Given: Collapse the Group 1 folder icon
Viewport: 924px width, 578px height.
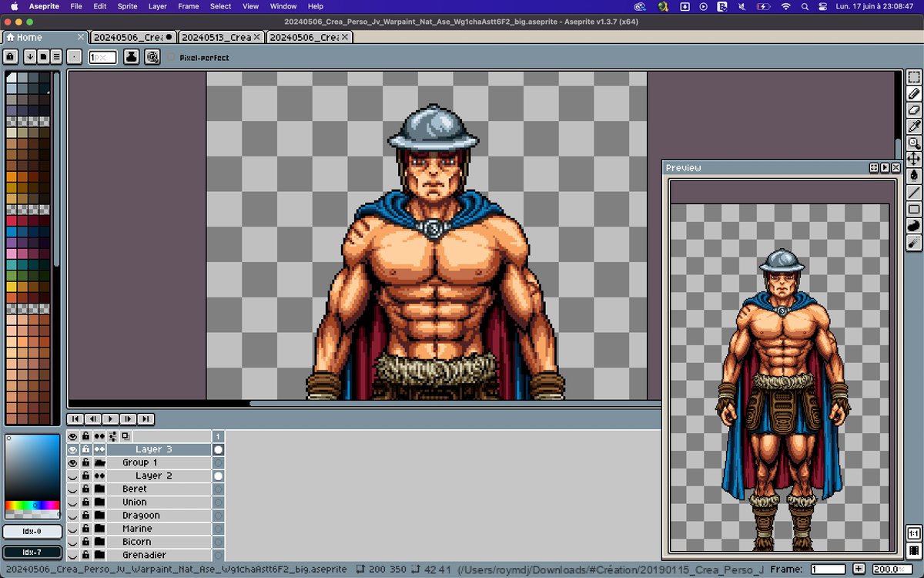Looking at the screenshot, I should tap(99, 462).
